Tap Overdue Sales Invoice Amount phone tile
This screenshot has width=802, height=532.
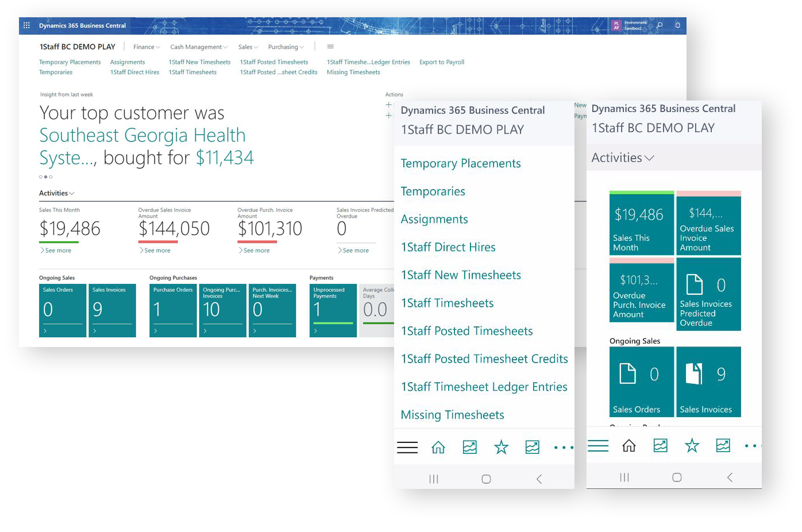(x=708, y=223)
